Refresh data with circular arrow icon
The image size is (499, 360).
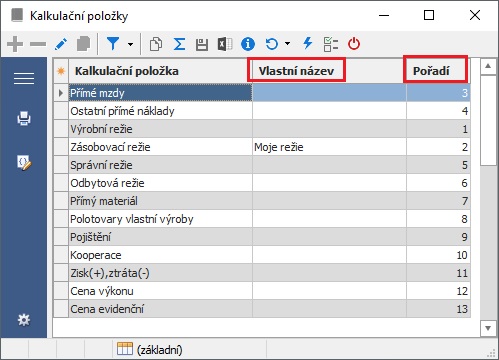272,44
